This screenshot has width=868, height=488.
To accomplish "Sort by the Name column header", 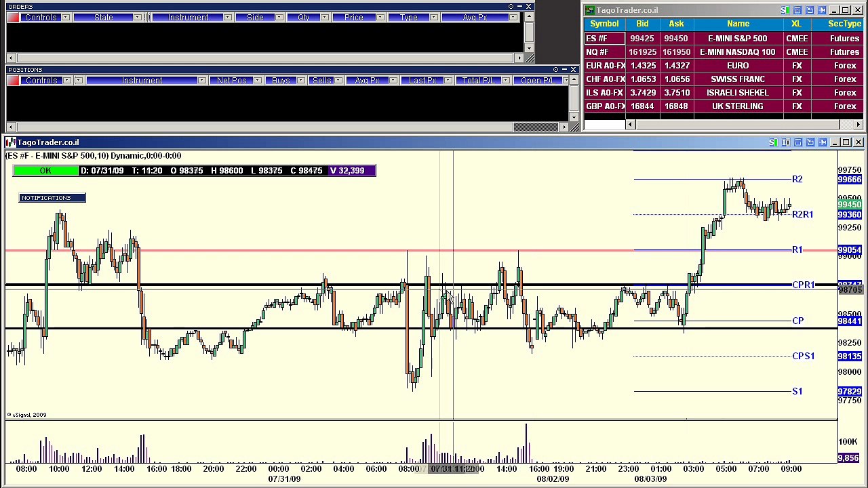I will pos(738,24).
